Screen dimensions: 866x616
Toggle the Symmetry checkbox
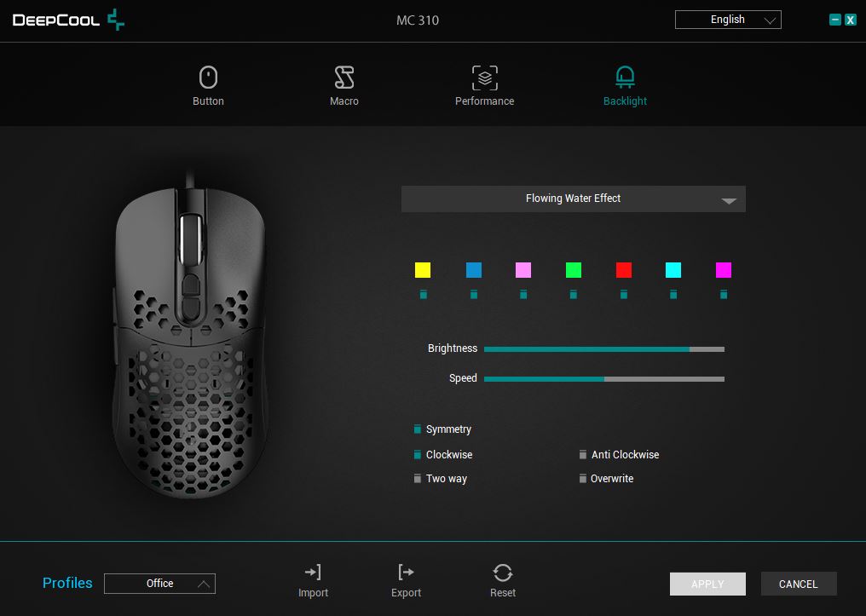click(x=418, y=429)
